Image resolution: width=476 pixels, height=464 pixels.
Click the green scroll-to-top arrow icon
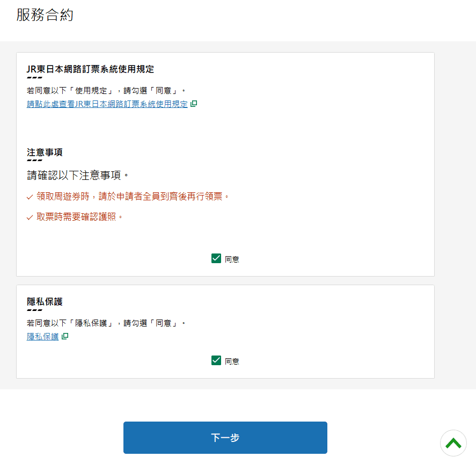click(x=453, y=443)
